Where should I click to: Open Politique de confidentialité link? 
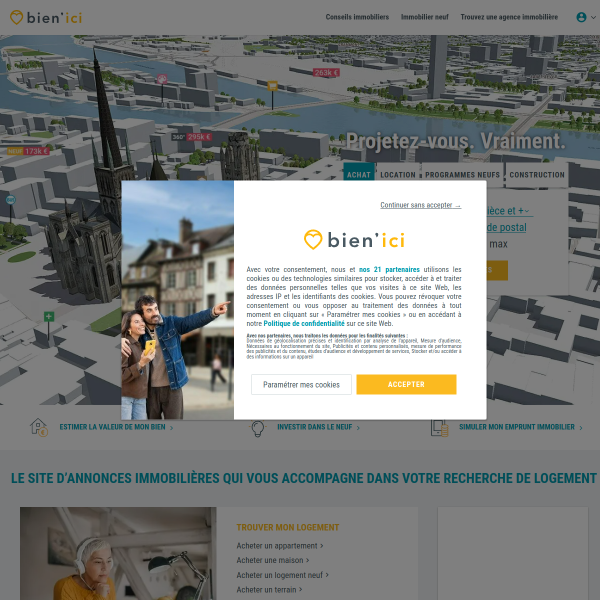[x=304, y=323]
